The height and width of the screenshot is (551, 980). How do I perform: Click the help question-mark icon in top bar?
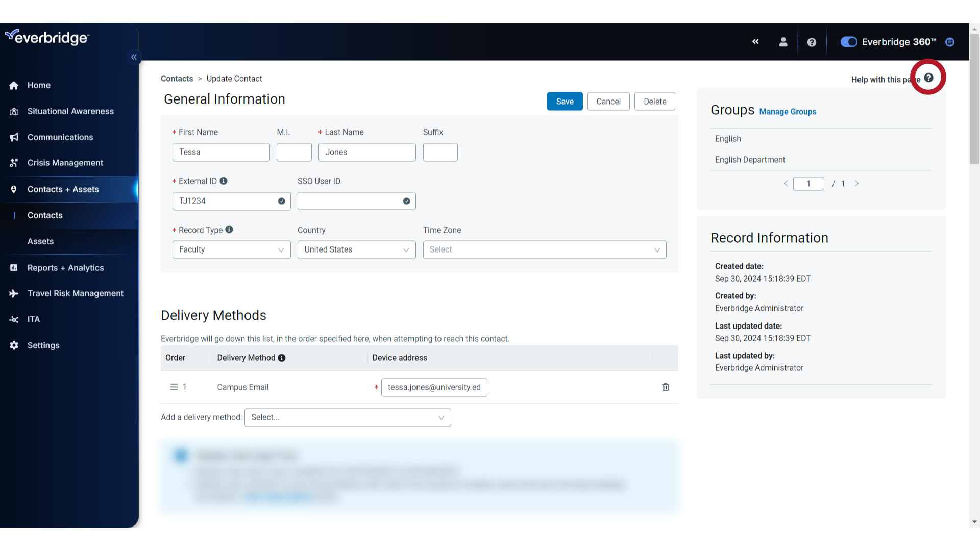click(x=812, y=42)
